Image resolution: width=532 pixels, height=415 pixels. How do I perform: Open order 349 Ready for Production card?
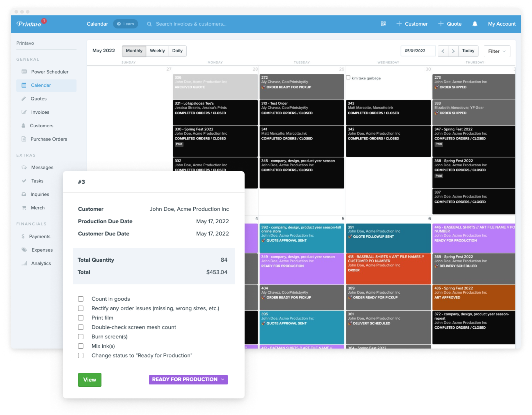(x=302, y=269)
